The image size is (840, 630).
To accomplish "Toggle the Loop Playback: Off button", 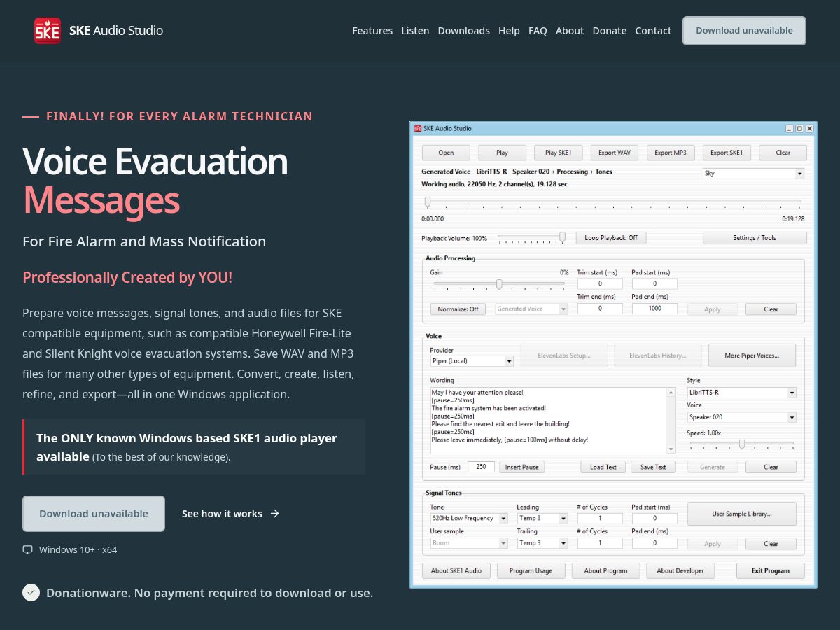I will coord(611,238).
